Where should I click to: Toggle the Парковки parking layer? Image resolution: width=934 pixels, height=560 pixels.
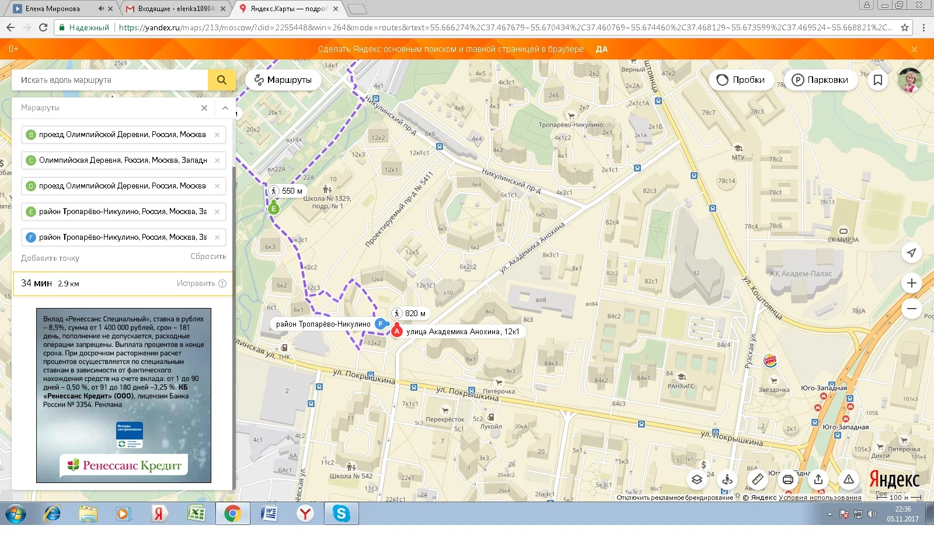point(820,80)
